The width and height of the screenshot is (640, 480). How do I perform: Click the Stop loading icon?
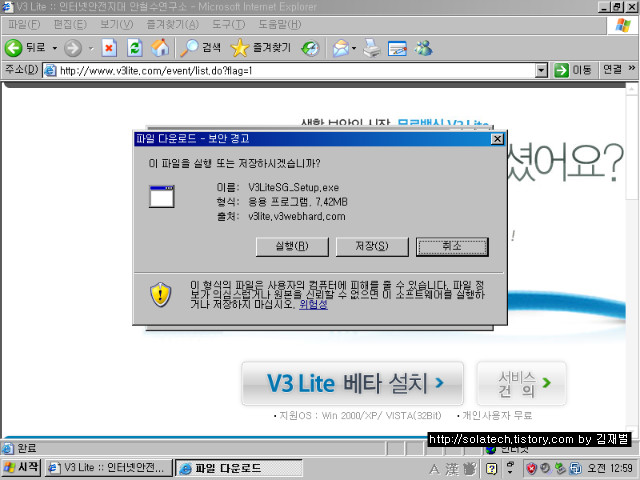click(x=109, y=48)
